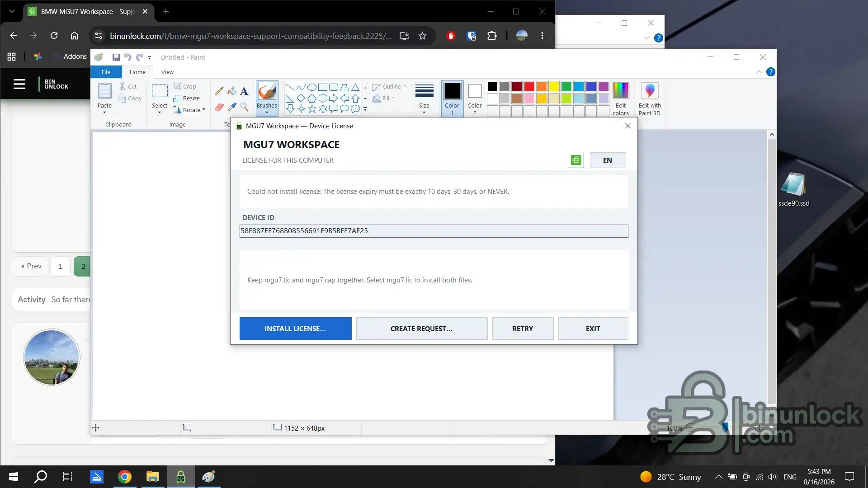Screen dimensions: 868x488
Task: Click the Activity tab on the forum page
Action: click(x=32, y=300)
